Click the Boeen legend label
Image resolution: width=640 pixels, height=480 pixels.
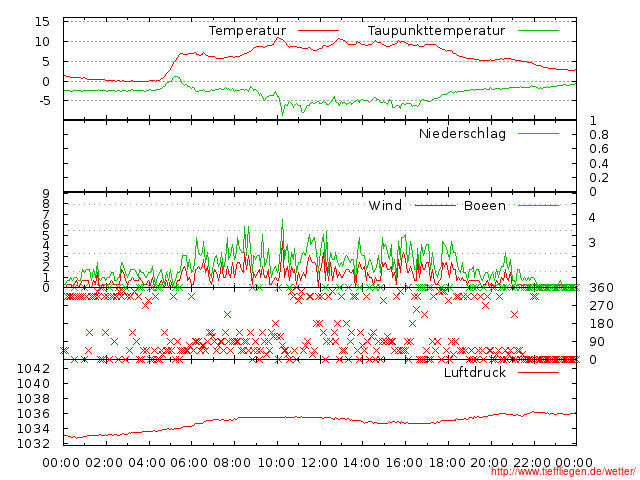pos(485,205)
